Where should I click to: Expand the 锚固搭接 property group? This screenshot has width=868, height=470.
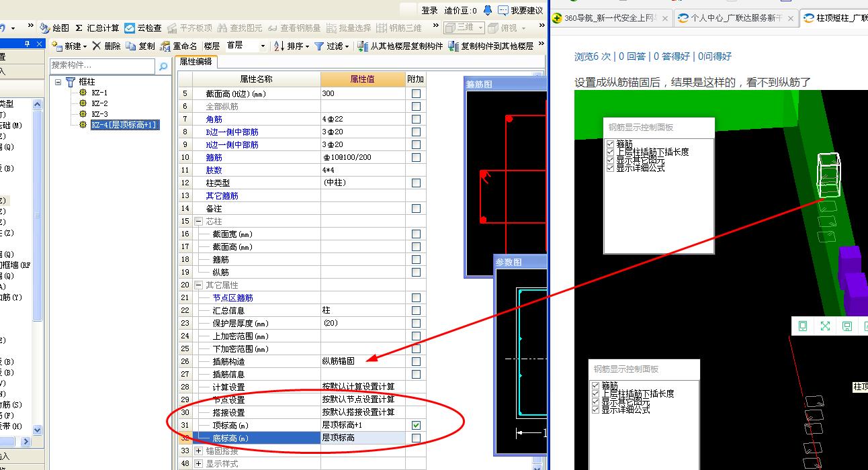point(199,451)
